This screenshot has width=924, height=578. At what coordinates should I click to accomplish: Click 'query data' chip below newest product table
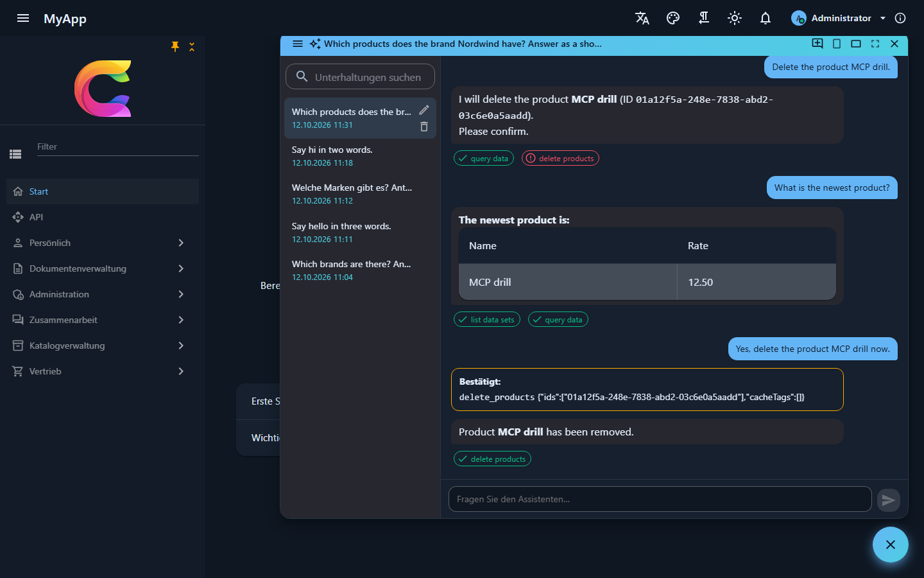558,320
